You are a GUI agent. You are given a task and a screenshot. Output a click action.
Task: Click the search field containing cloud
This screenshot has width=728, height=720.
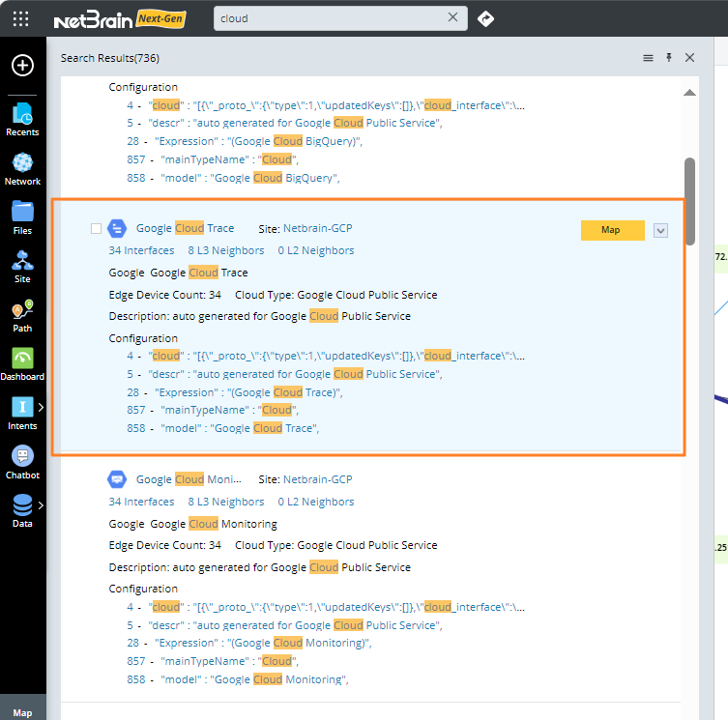coord(340,18)
